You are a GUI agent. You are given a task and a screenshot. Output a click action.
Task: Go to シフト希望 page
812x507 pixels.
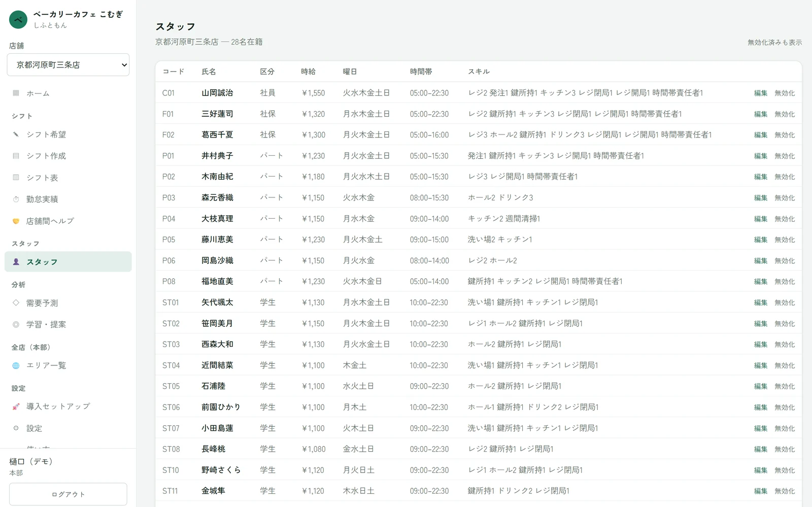(x=68, y=134)
